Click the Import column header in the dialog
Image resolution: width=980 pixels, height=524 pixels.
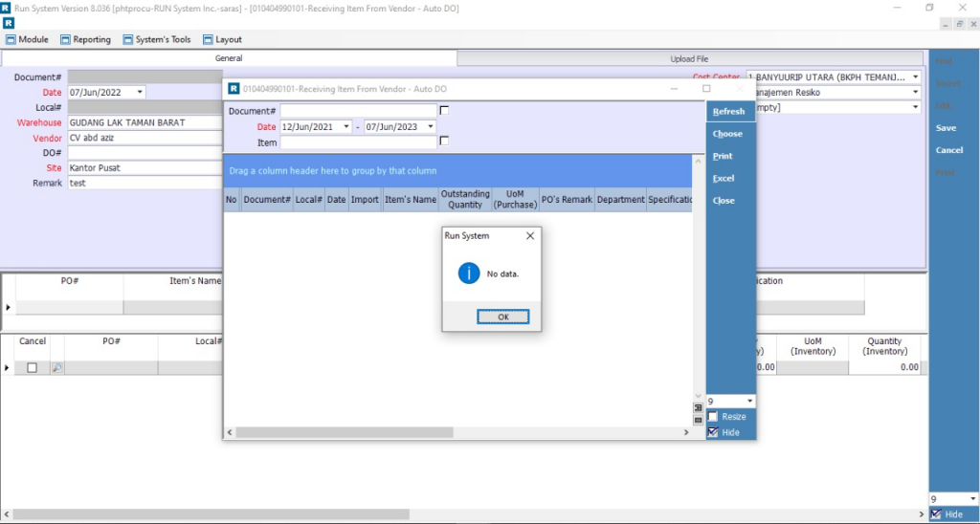pos(365,200)
